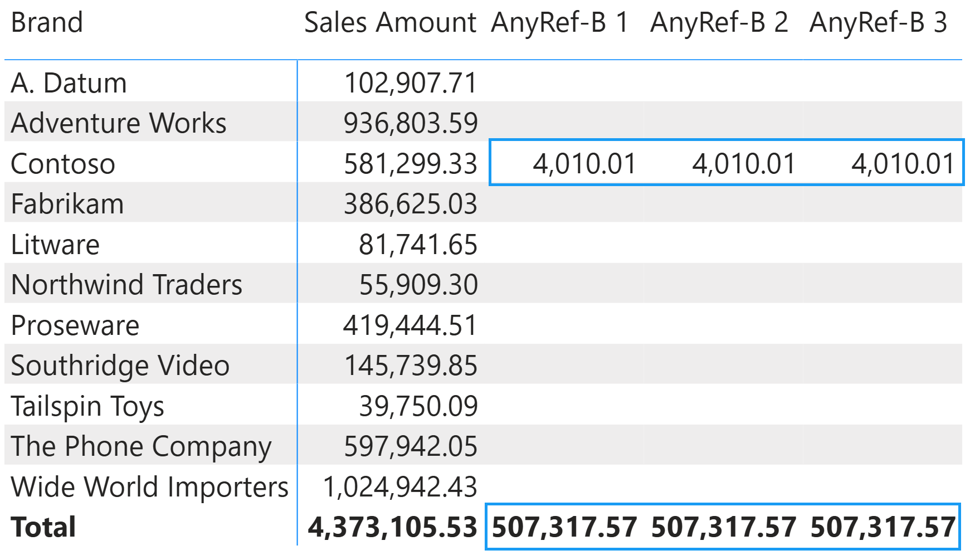Select the Proseware sales value 419,444.51

pyautogui.click(x=410, y=325)
